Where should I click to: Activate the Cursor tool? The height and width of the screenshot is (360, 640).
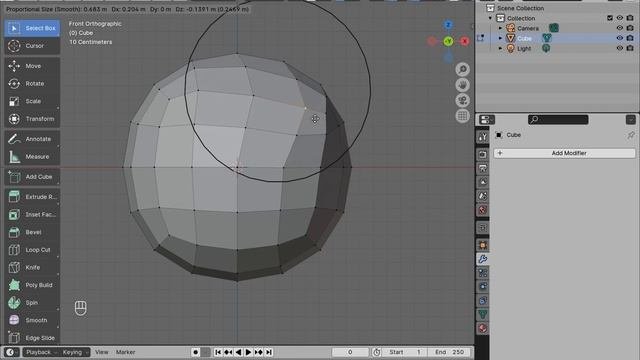[x=32, y=46]
